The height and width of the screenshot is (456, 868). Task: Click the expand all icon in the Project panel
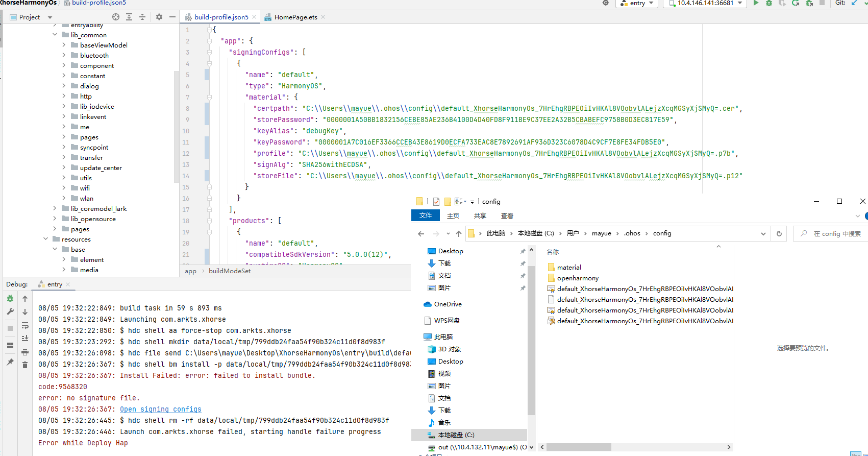coord(129,17)
